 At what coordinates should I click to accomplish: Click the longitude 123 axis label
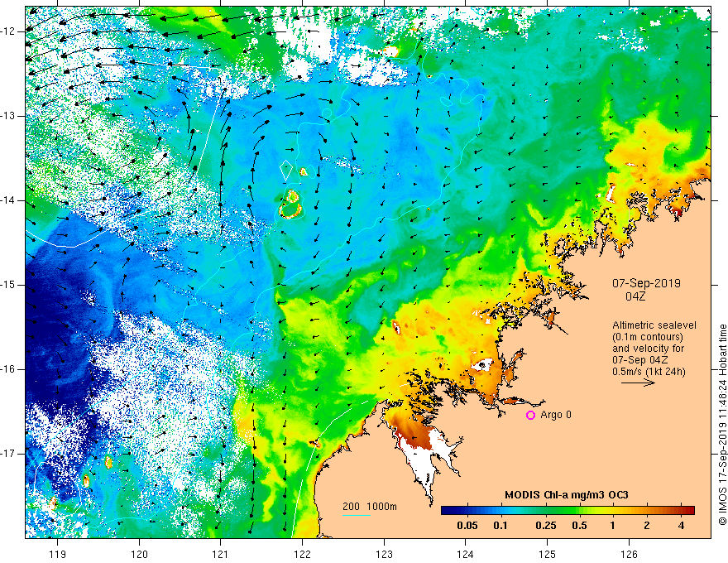click(384, 554)
